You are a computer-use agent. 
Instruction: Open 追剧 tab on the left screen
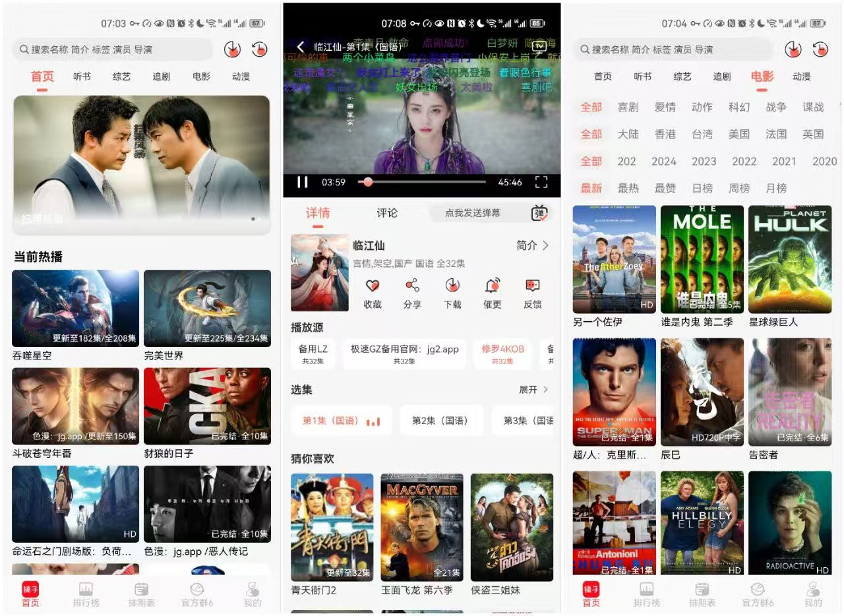coord(162,77)
